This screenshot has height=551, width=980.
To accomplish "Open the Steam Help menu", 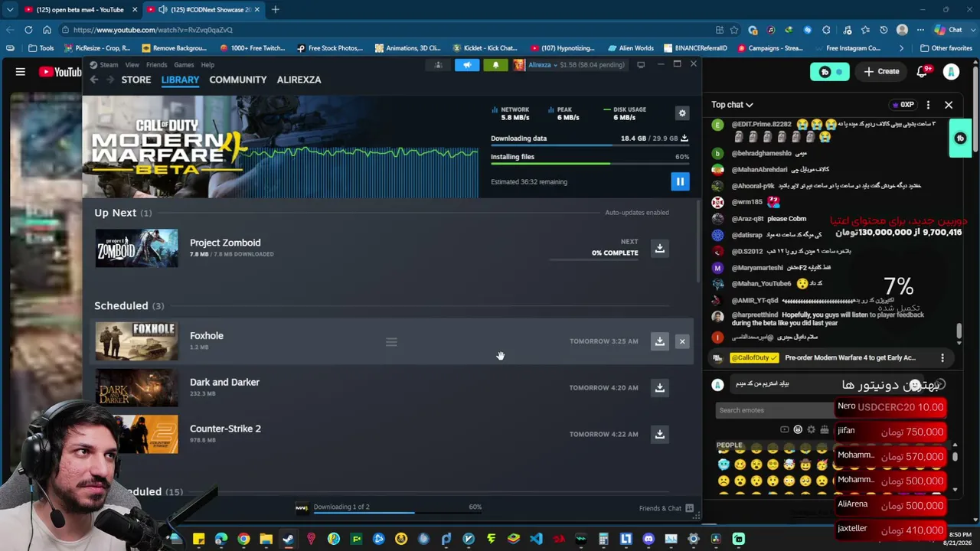I will (207, 65).
